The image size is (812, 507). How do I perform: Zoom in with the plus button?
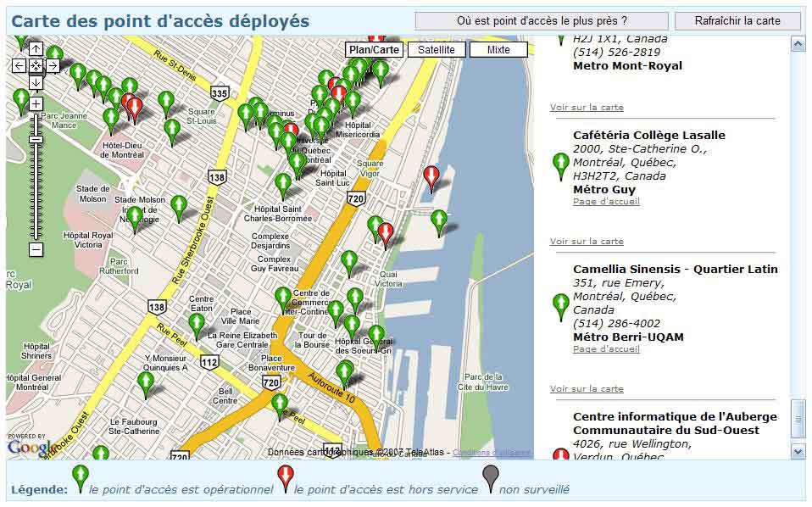(x=36, y=104)
